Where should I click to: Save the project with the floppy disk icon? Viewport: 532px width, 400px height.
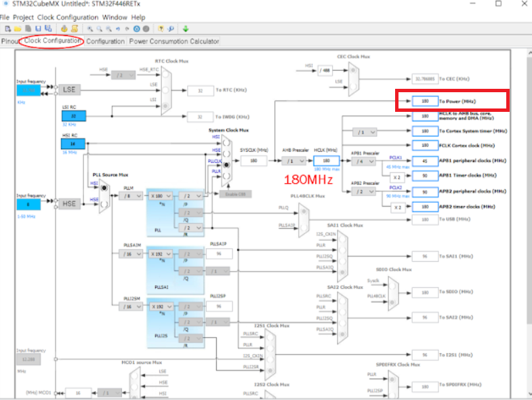[38, 29]
